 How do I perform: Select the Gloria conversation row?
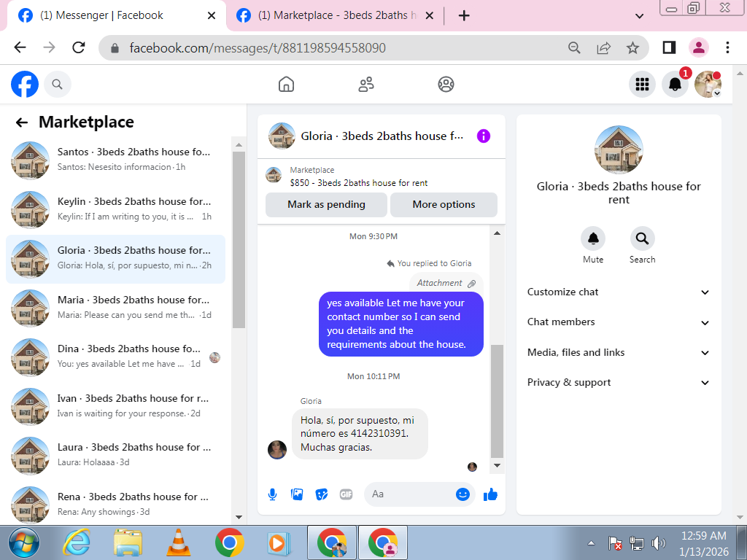[x=115, y=259]
